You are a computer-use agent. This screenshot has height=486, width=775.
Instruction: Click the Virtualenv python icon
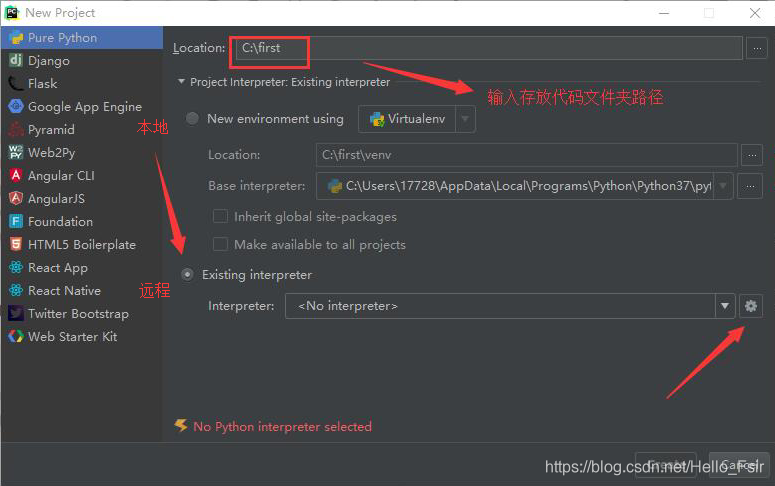click(x=378, y=119)
